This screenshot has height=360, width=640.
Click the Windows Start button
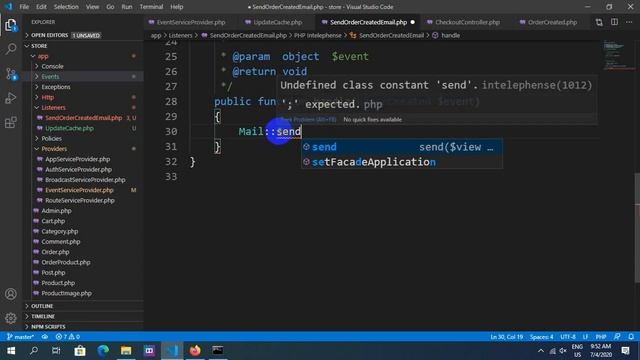[x=11, y=351]
